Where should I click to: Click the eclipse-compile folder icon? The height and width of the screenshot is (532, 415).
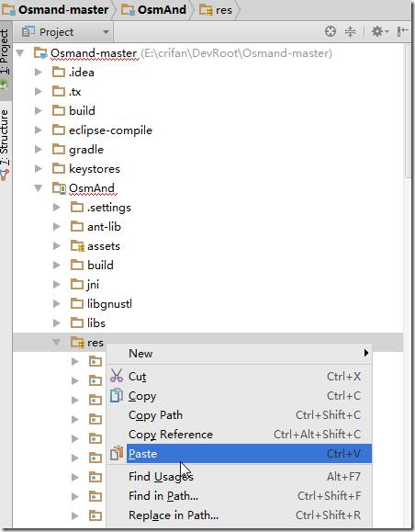[x=59, y=130]
